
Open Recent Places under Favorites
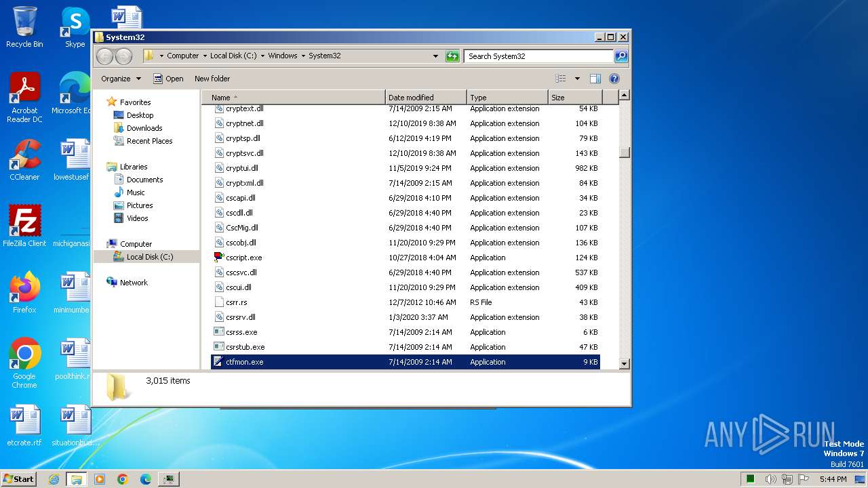pos(149,141)
